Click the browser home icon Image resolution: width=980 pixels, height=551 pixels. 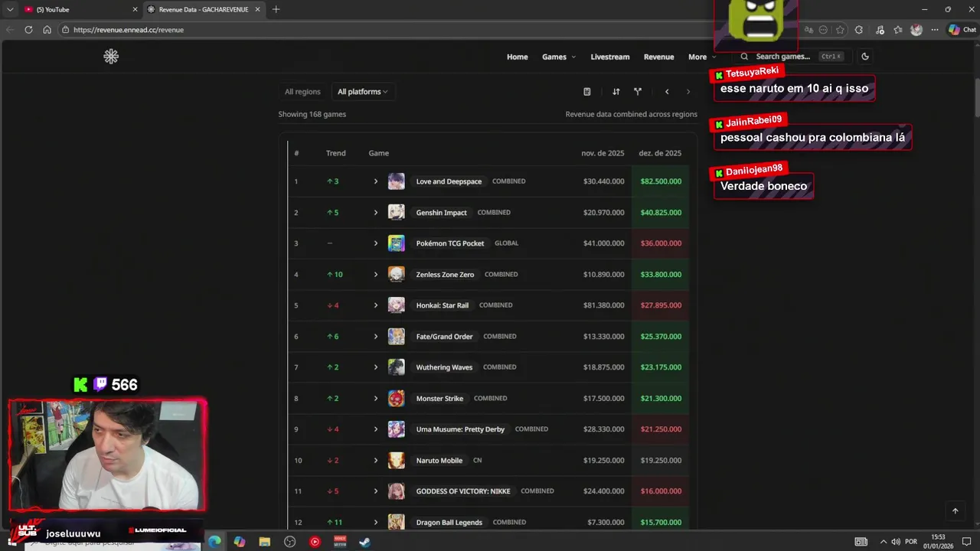click(47, 30)
